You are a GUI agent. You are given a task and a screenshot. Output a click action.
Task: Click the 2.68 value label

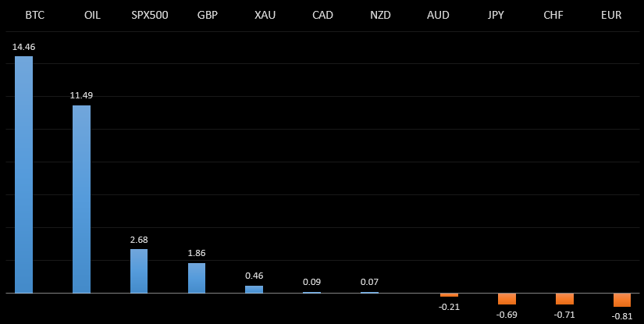139,239
